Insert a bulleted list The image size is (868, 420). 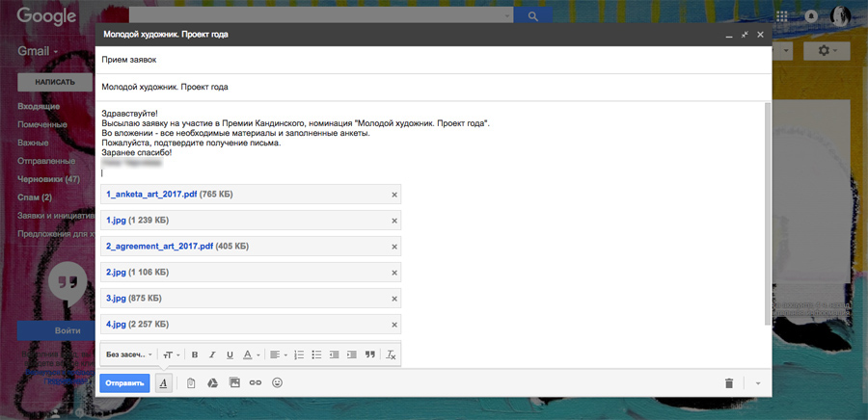[316, 354]
